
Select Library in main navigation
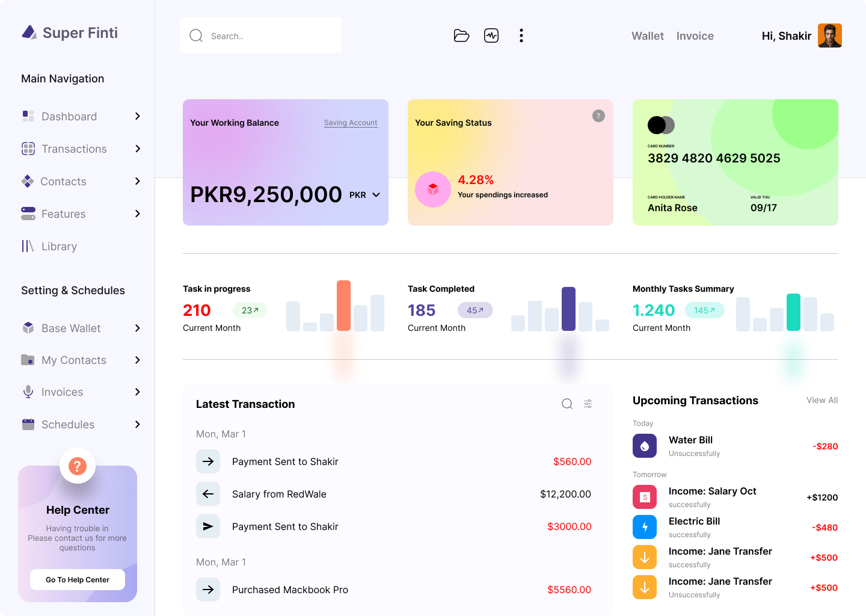click(59, 247)
